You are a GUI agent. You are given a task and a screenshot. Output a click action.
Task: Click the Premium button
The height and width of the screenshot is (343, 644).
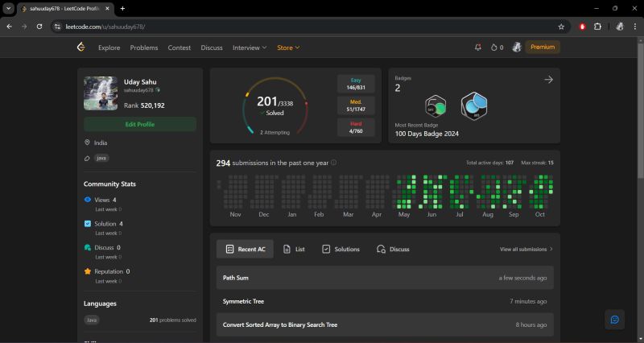pos(543,48)
